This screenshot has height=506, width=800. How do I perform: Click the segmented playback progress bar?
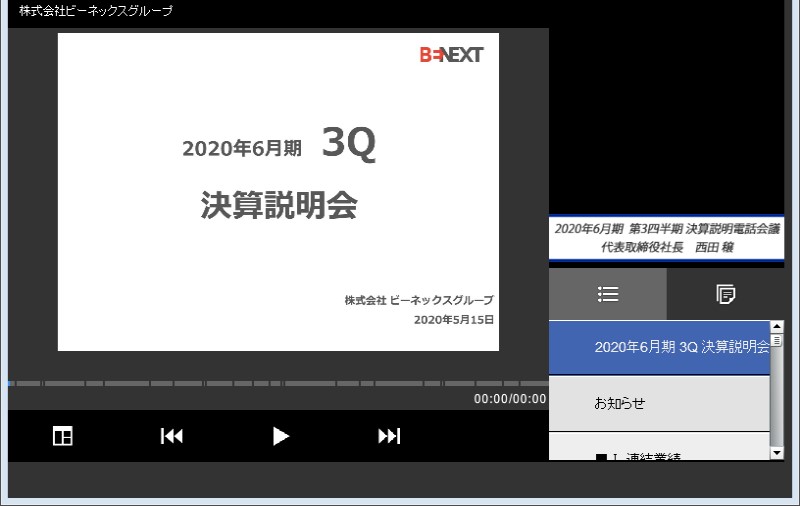279,383
